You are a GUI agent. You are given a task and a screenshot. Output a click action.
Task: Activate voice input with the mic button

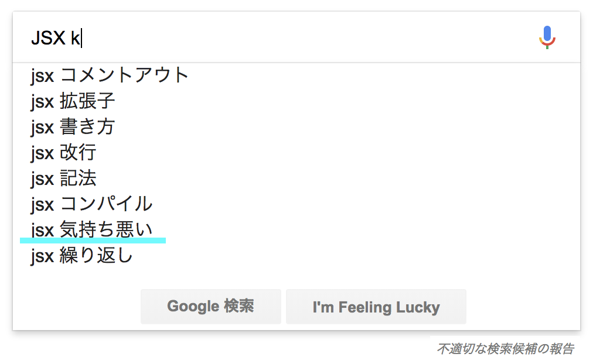547,36
